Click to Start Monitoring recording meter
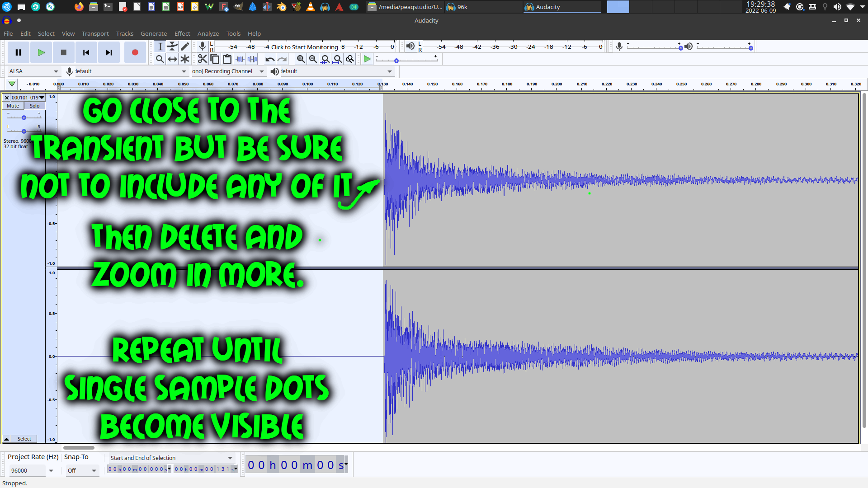This screenshot has width=868, height=488. tap(304, 47)
